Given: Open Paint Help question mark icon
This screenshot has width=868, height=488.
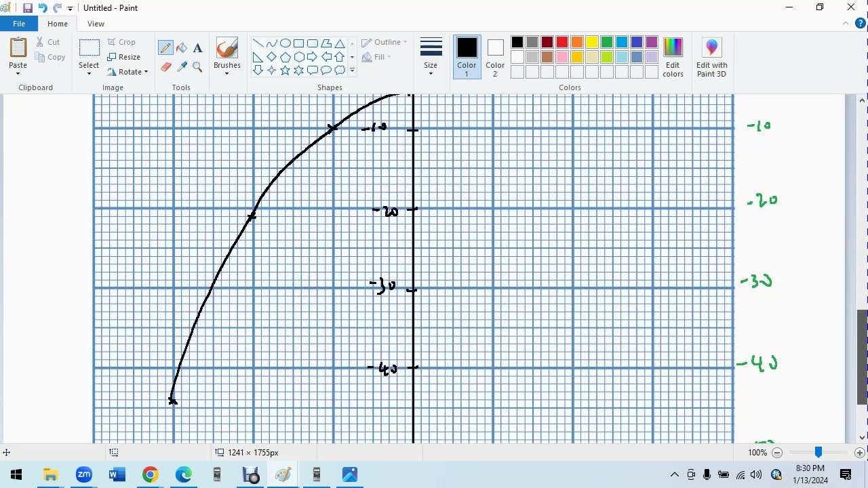Looking at the screenshot, I should click(861, 24).
